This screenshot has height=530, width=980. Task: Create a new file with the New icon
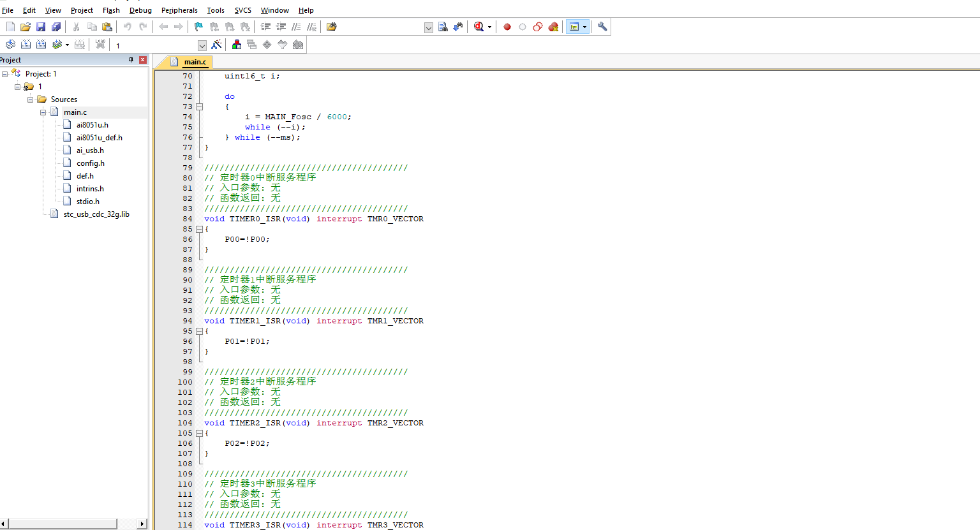coord(10,27)
